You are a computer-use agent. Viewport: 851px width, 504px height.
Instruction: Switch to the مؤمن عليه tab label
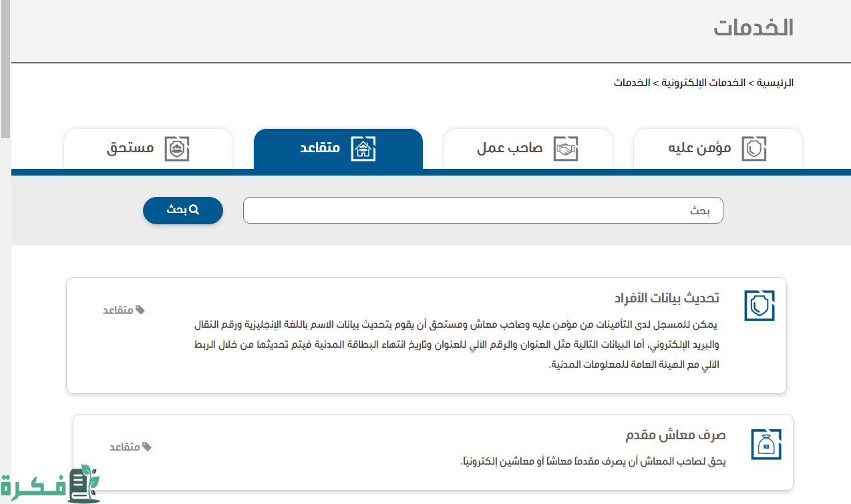pyautogui.click(x=699, y=148)
